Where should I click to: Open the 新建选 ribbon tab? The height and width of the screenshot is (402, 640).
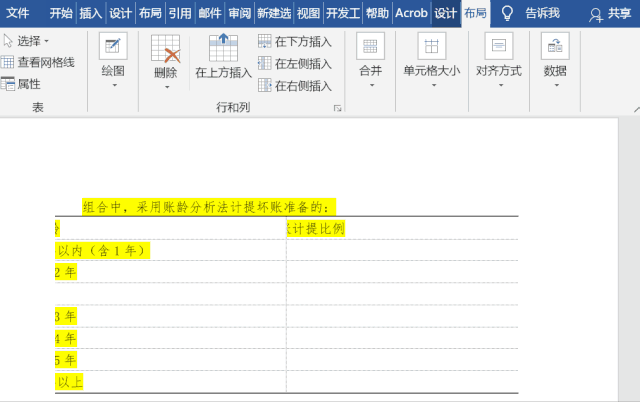coord(274,13)
